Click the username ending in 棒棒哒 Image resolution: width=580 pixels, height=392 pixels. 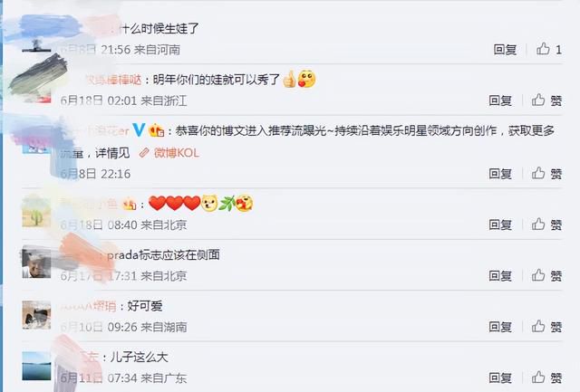[x=113, y=80]
